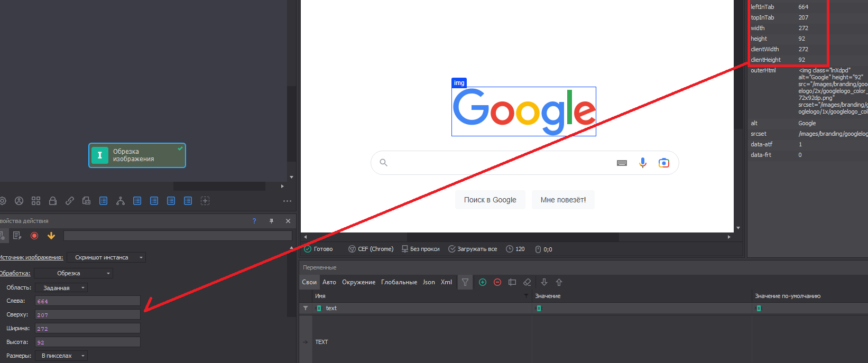This screenshot has width=868, height=363.
Task: Toggle the 'Загружать все' loading option
Action: tap(473, 249)
